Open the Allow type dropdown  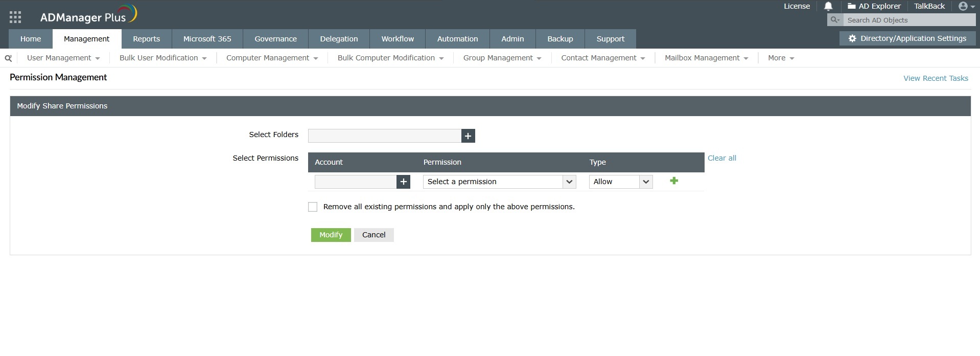pyautogui.click(x=620, y=182)
